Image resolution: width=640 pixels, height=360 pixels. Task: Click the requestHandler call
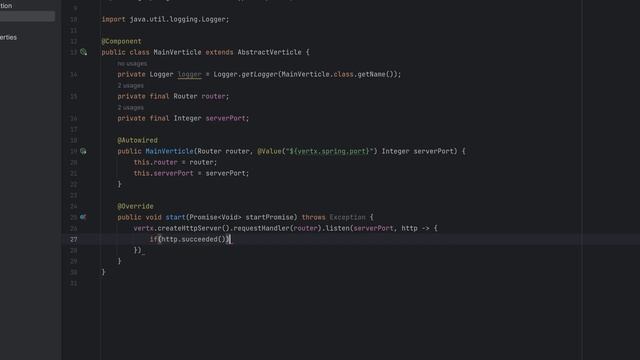262,228
